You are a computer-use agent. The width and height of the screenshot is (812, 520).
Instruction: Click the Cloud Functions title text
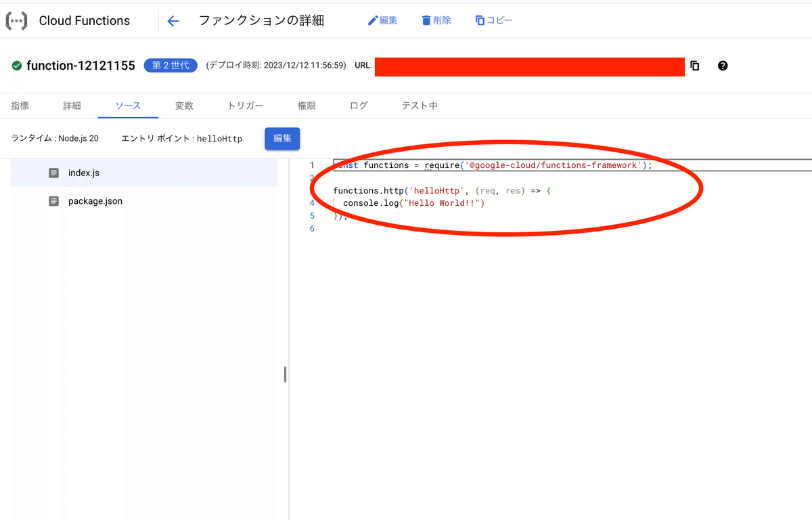point(85,21)
